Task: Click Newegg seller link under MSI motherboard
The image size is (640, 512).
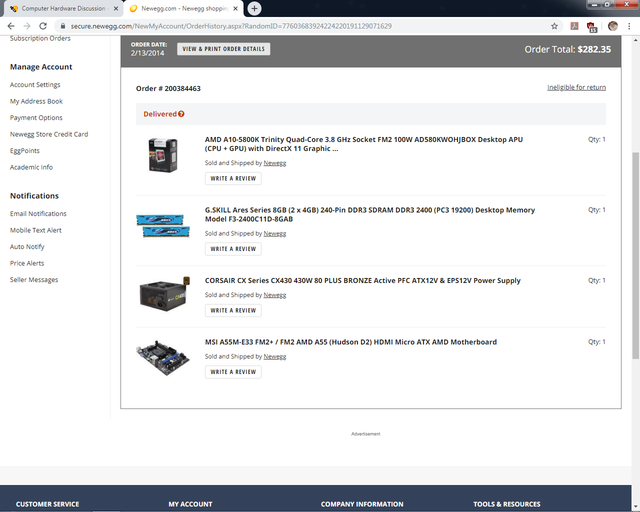Action: point(275,356)
